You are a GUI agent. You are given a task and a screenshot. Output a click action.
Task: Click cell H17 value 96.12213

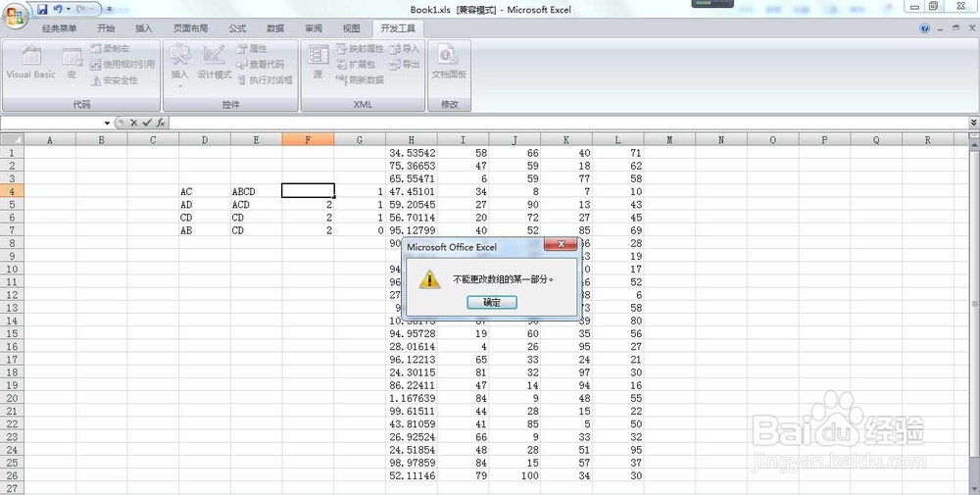coord(412,360)
